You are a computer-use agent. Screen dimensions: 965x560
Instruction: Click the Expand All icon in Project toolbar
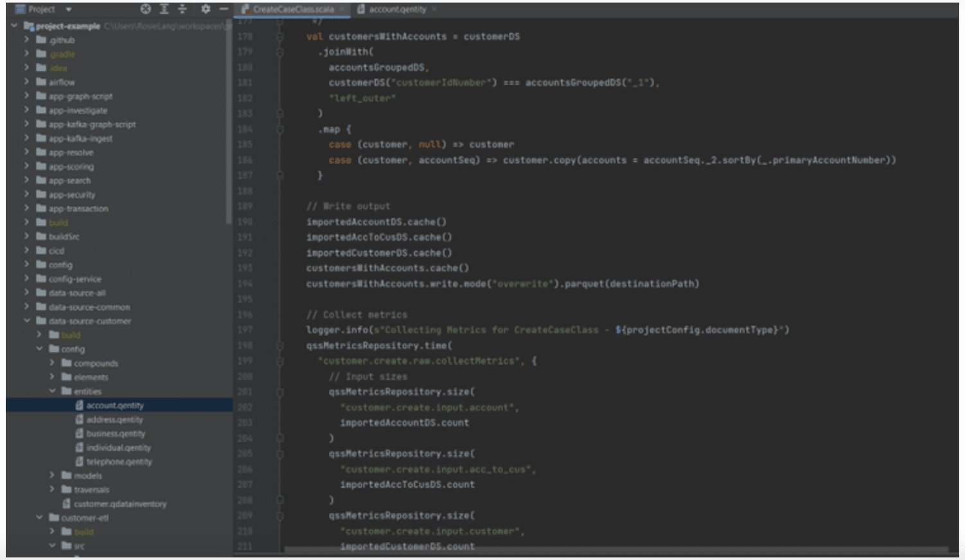click(x=164, y=9)
